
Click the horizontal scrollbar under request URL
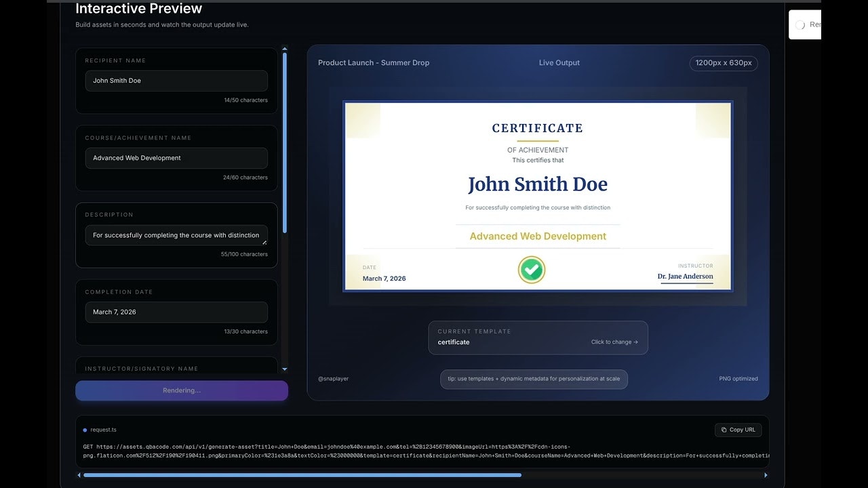pos(302,475)
